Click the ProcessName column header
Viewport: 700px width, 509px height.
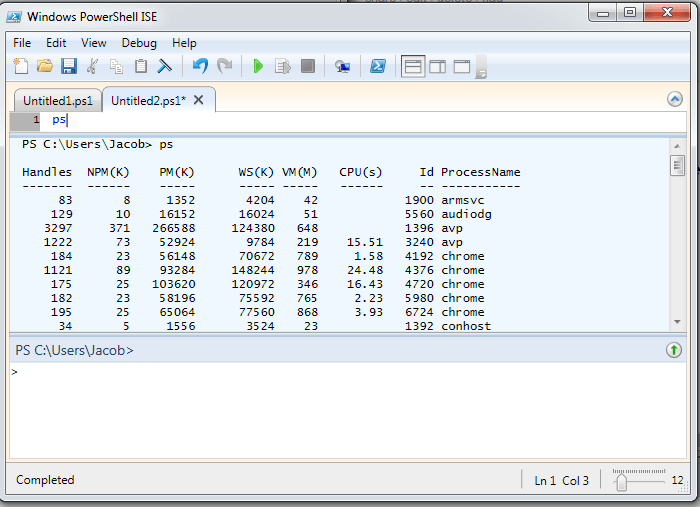pyautogui.click(x=480, y=172)
